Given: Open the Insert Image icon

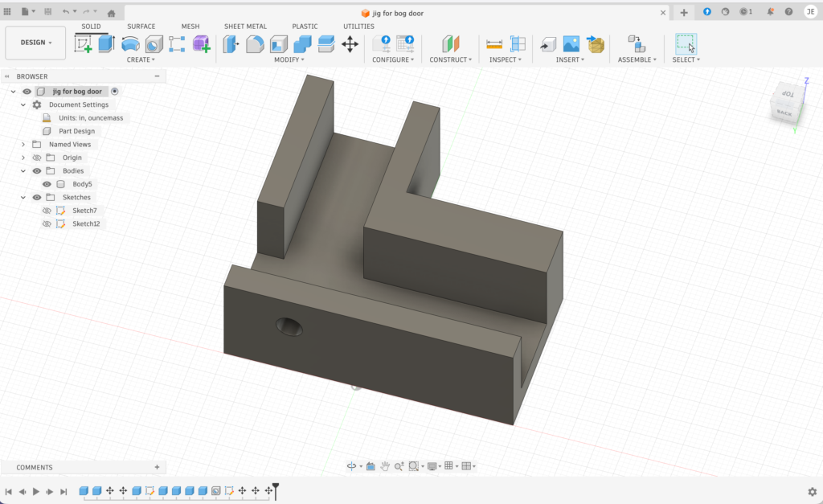Looking at the screenshot, I should pos(571,44).
